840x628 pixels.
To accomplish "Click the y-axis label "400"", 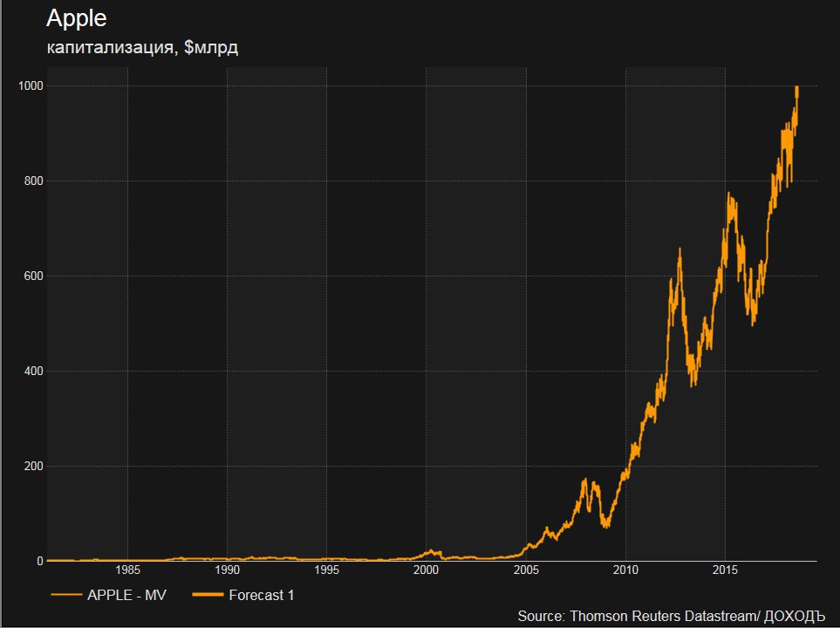I will [x=34, y=371].
